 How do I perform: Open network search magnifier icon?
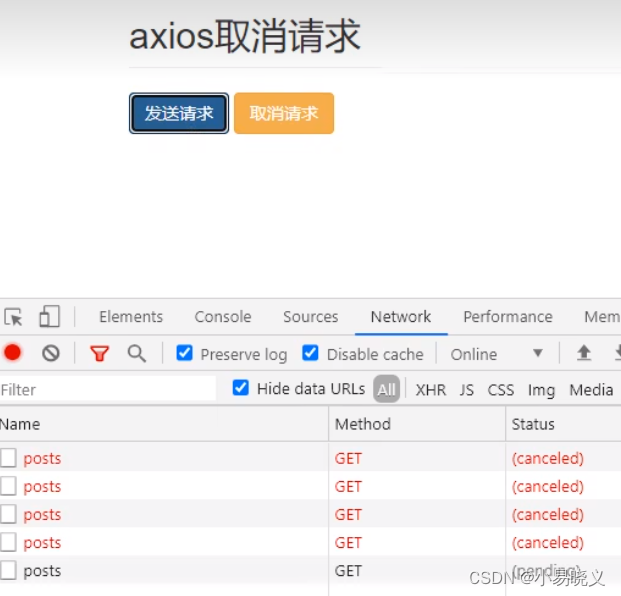tap(137, 353)
